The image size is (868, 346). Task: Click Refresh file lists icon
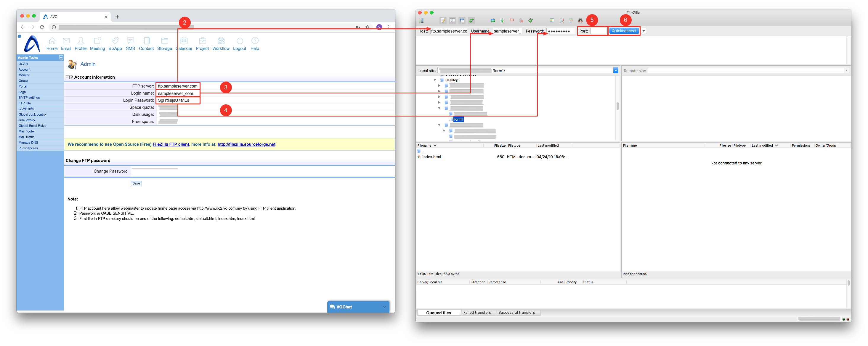[492, 20]
